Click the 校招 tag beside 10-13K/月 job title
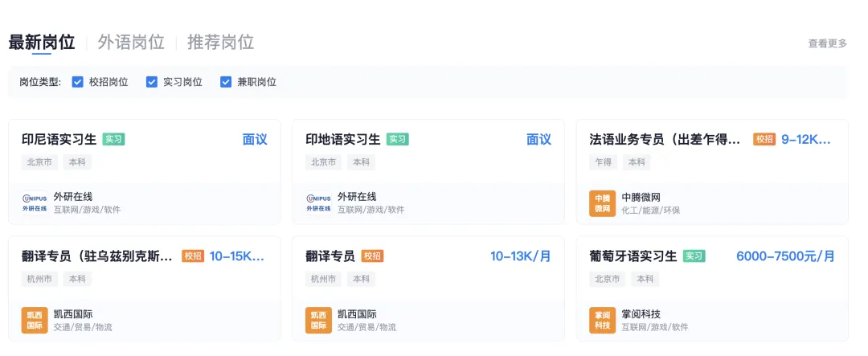 pos(373,256)
